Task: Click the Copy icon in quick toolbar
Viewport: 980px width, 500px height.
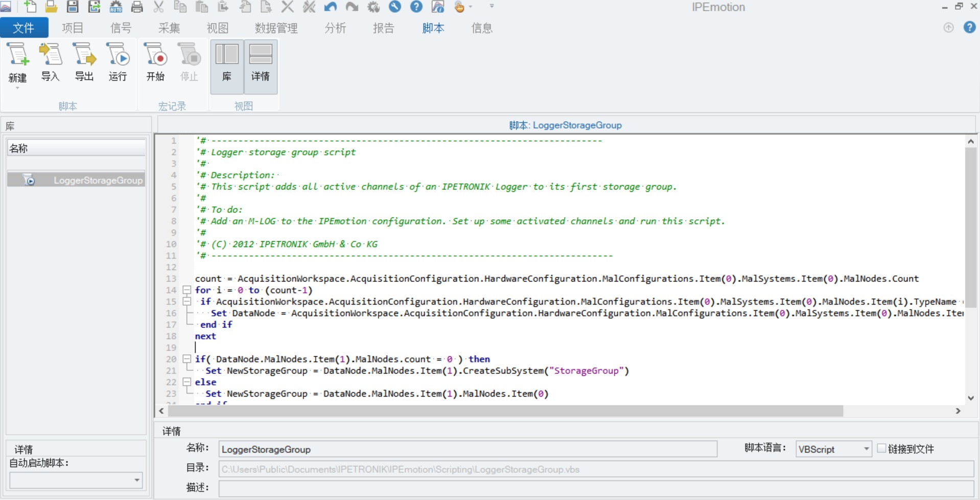Action: pyautogui.click(x=180, y=7)
